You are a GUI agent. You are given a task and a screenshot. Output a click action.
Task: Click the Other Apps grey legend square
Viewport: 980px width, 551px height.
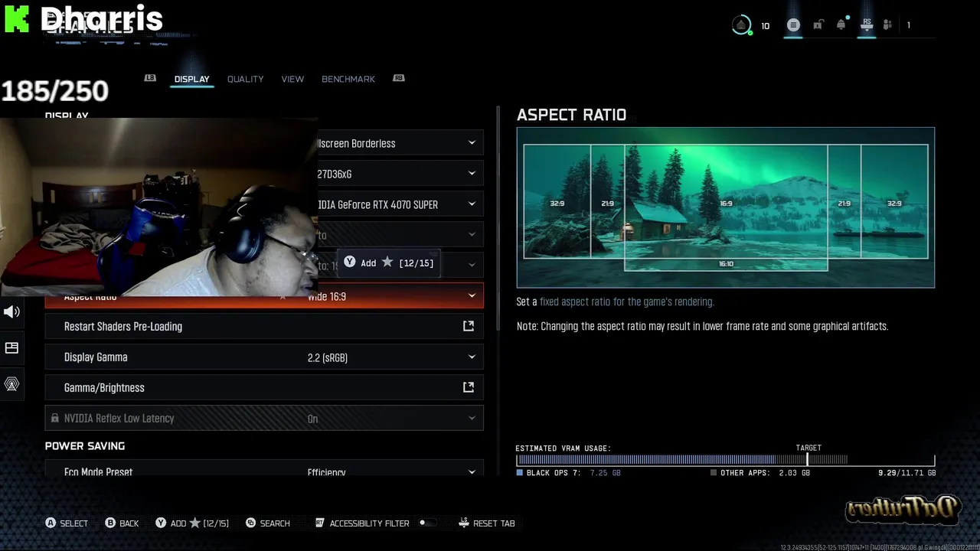point(714,473)
